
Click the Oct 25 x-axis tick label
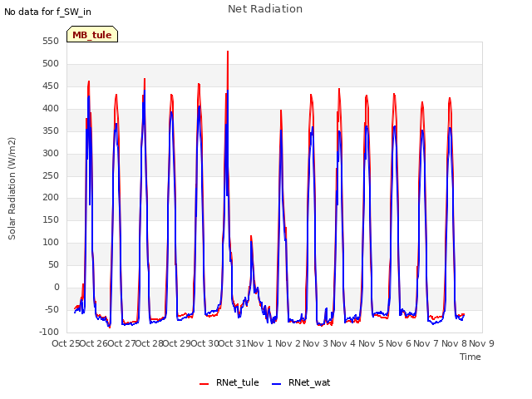66,343
